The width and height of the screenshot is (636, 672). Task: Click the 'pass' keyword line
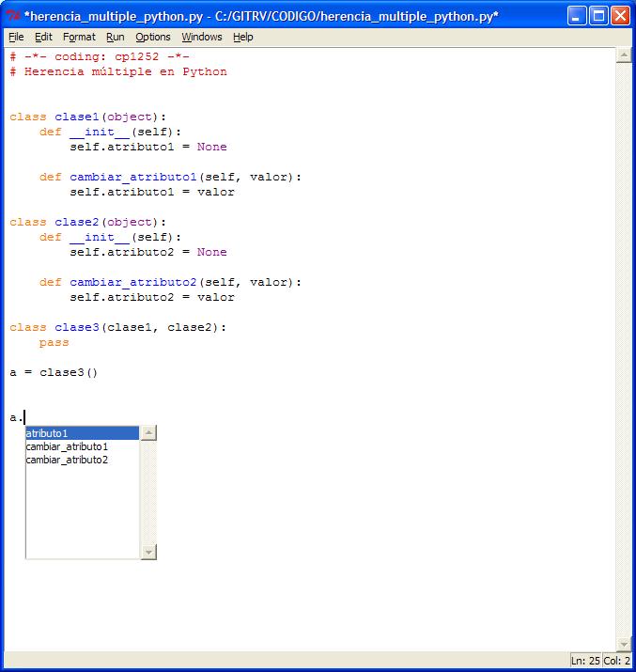pos(54,343)
